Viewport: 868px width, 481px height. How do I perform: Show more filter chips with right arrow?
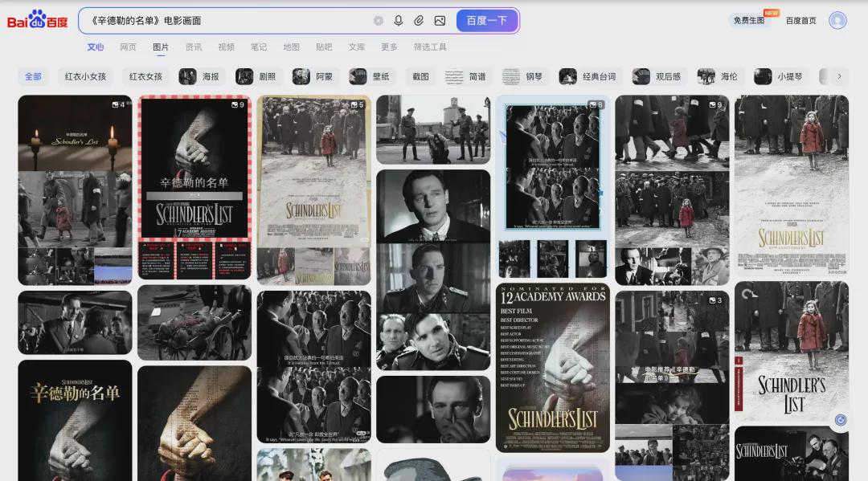click(x=839, y=76)
